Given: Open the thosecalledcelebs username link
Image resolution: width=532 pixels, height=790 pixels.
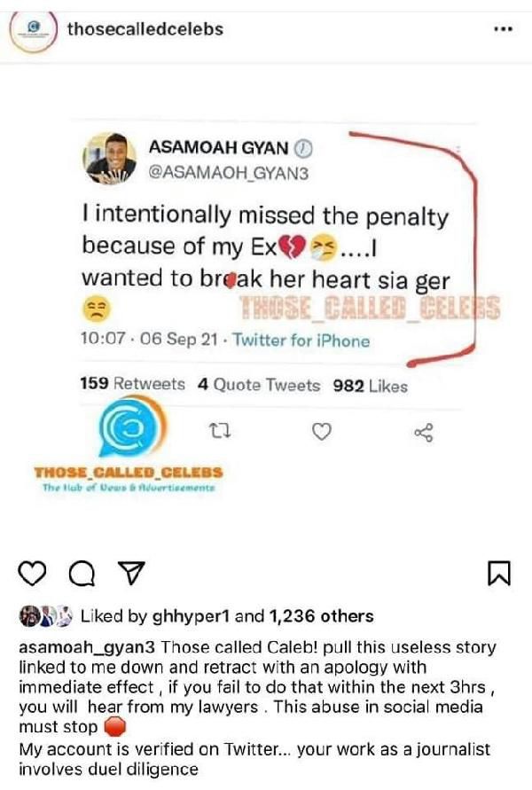Looking at the screenshot, I should point(145,28).
